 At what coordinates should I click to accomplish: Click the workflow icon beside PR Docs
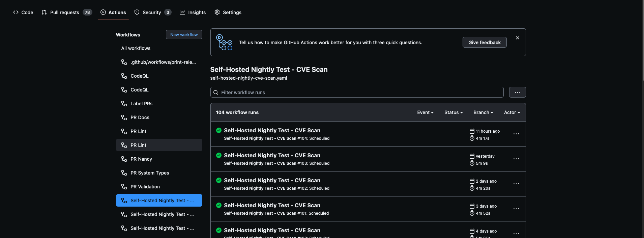pyautogui.click(x=124, y=117)
